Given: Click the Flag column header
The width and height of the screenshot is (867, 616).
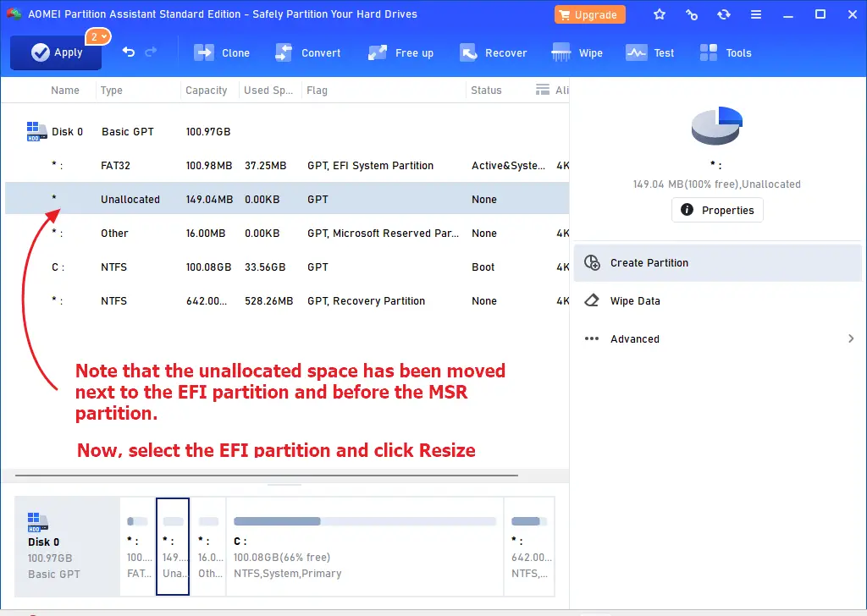Looking at the screenshot, I should (x=317, y=90).
